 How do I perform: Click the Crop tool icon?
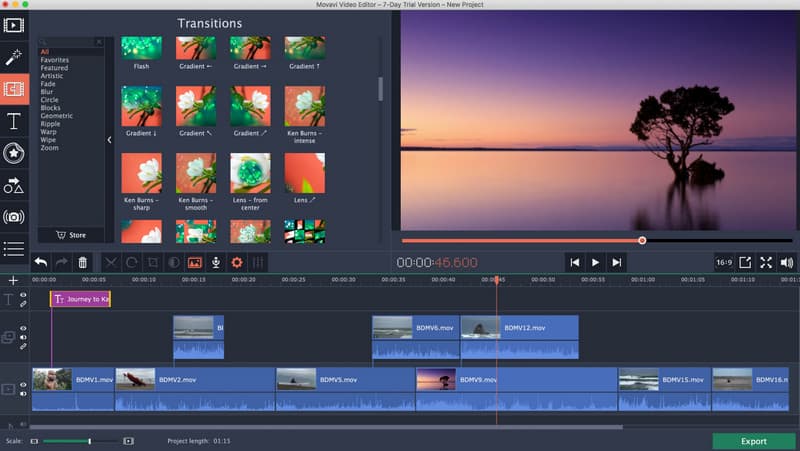click(x=153, y=262)
